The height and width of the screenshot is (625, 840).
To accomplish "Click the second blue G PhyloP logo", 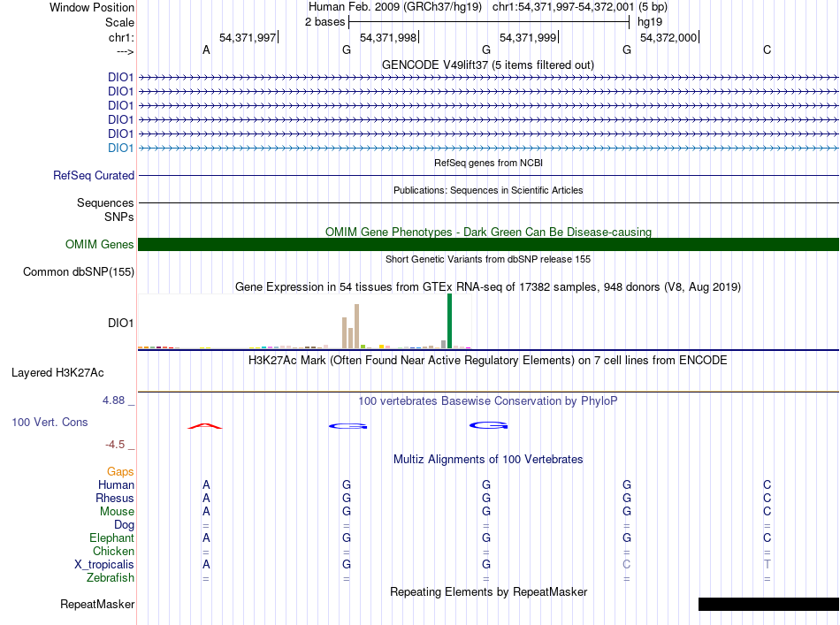I will click(x=489, y=425).
